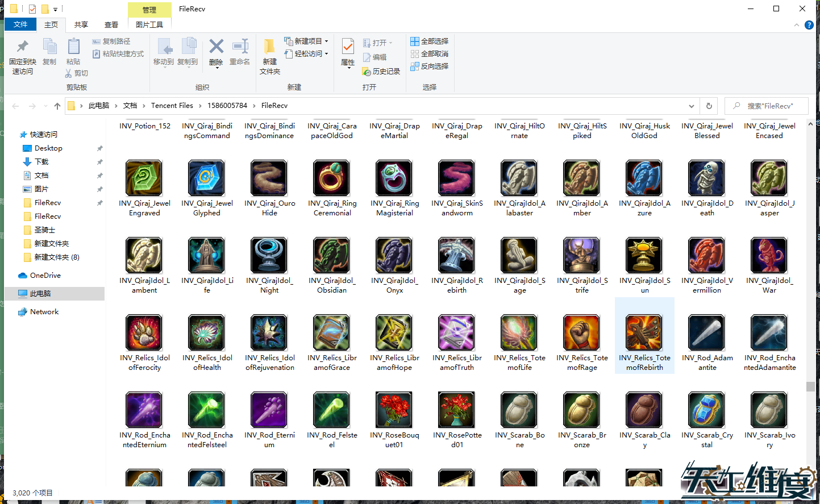Click the New Folder (新建文件夹) icon
820x504 pixels.
[x=269, y=48]
